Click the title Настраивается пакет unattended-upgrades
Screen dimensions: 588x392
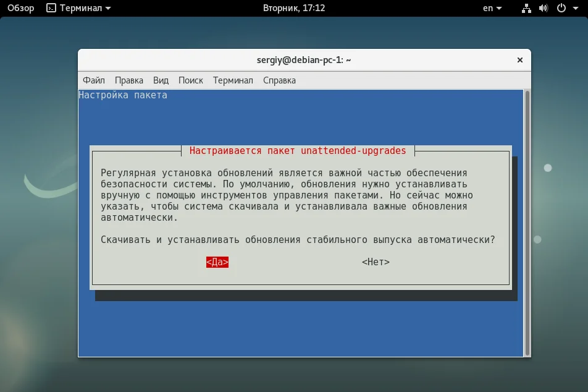pyautogui.click(x=298, y=151)
